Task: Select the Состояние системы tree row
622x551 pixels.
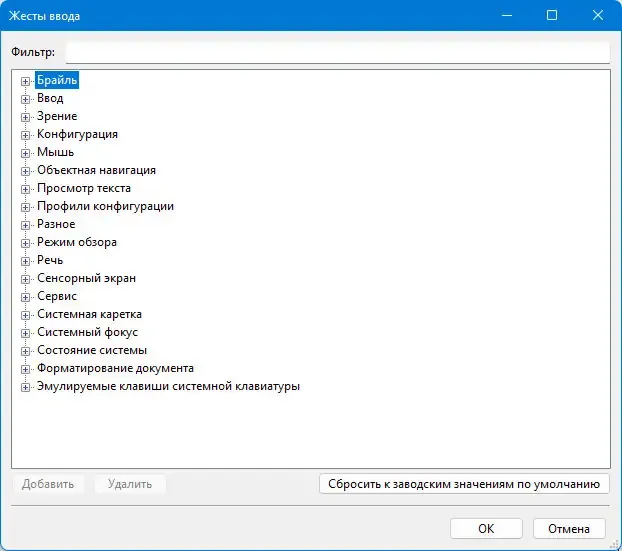Action: (x=92, y=350)
